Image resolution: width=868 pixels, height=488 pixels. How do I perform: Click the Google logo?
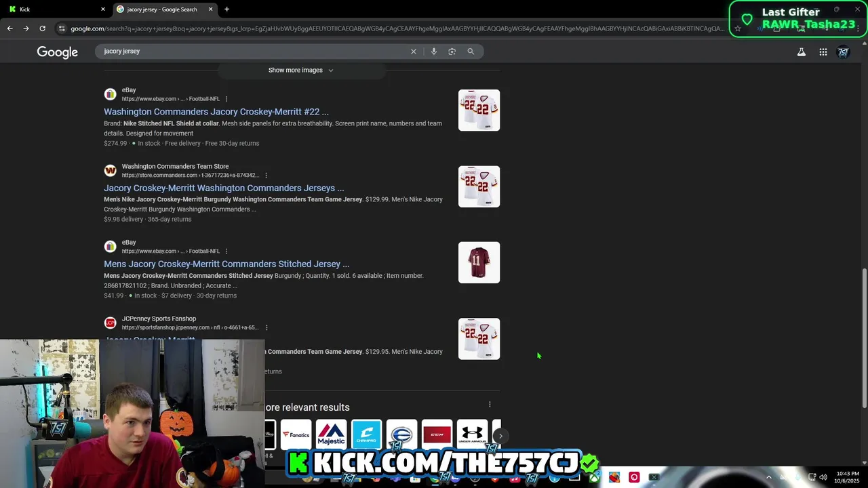coord(57,52)
